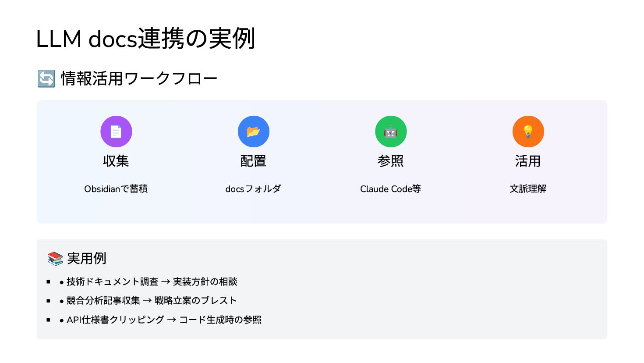Click the 実用例 heading text
The image size is (644, 363).
point(87,259)
